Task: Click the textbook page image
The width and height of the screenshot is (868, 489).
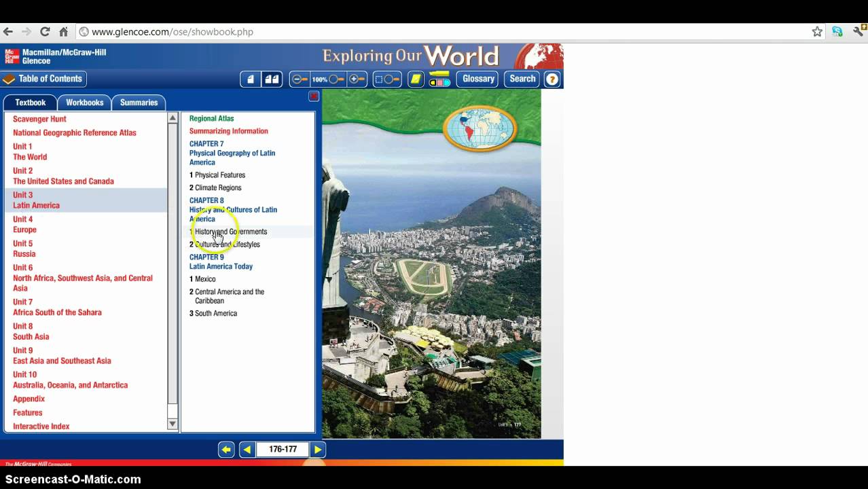Action: pos(431,264)
